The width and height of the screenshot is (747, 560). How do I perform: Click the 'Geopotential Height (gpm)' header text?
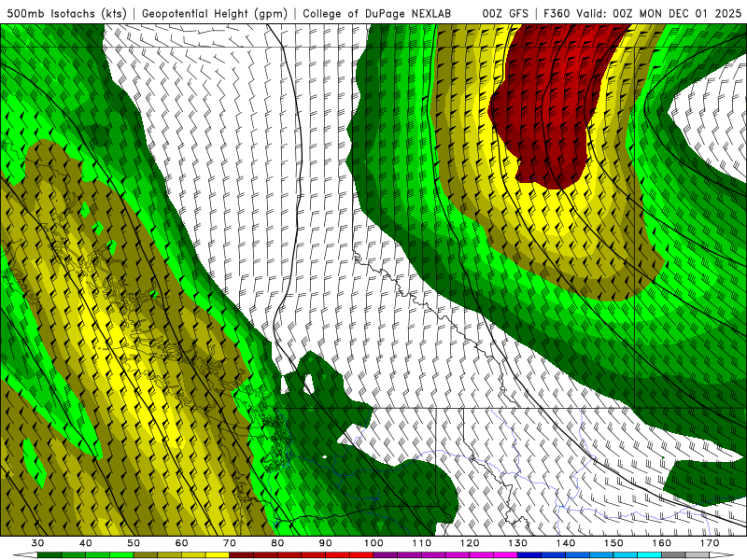(x=215, y=14)
